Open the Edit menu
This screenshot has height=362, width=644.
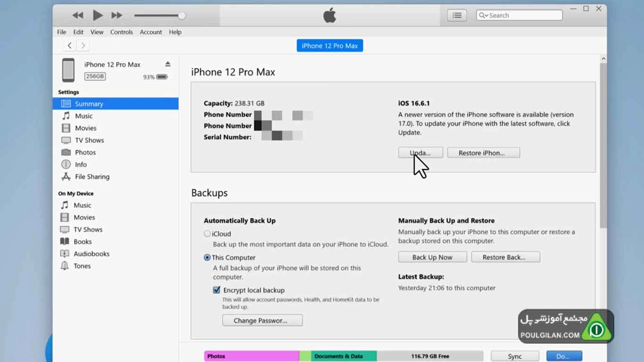[x=78, y=32]
